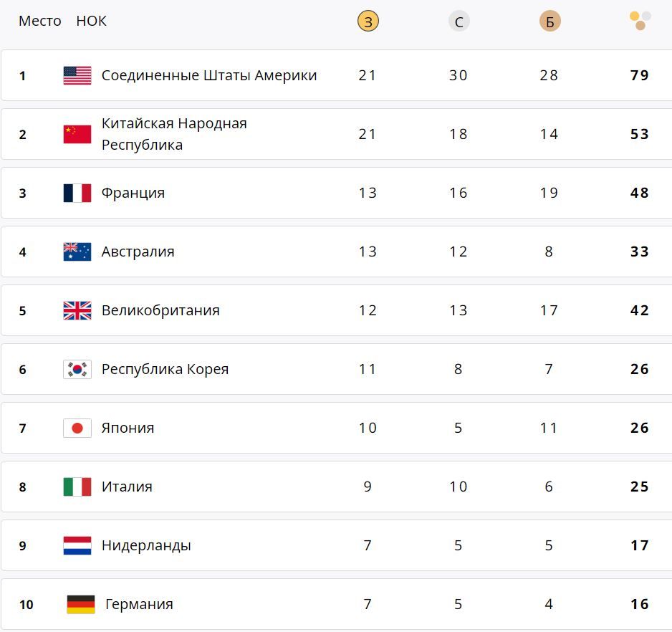
Task: Open the Великобритания country entry
Action: 161,310
